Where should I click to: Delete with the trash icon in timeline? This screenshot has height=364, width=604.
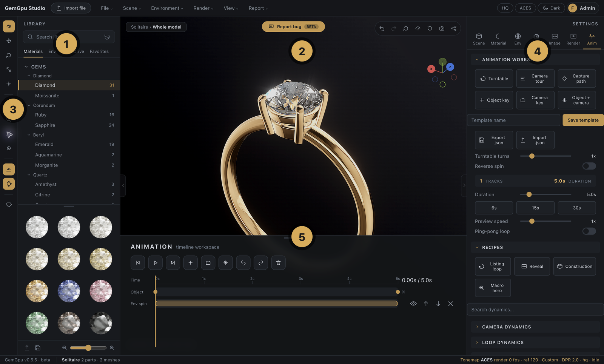click(278, 263)
